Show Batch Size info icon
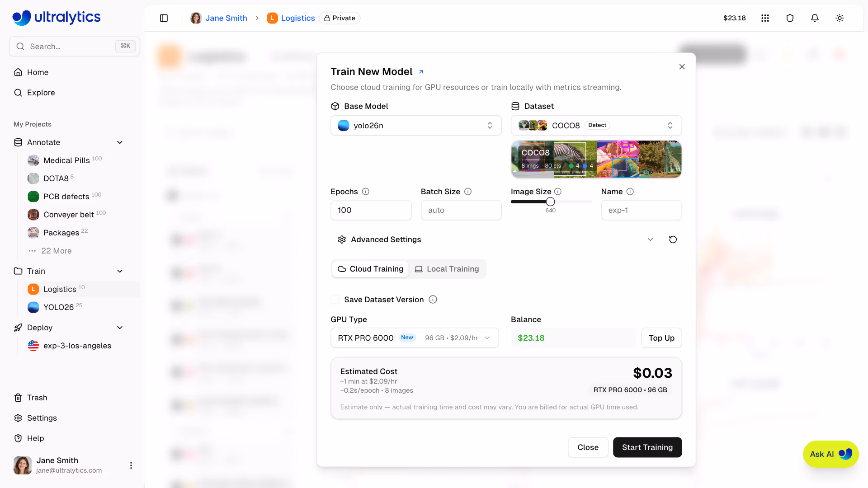868x488 pixels. [x=468, y=192]
